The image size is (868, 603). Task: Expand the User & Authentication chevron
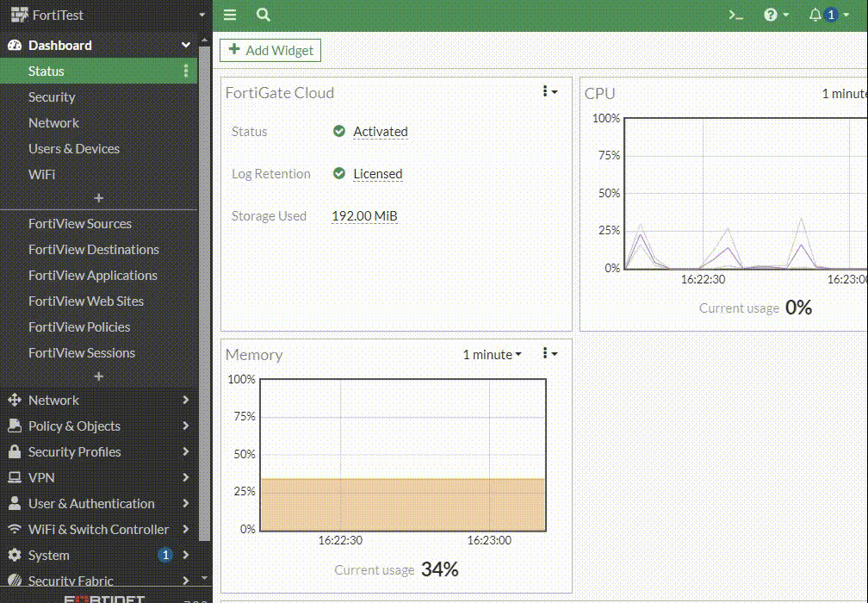pos(186,503)
